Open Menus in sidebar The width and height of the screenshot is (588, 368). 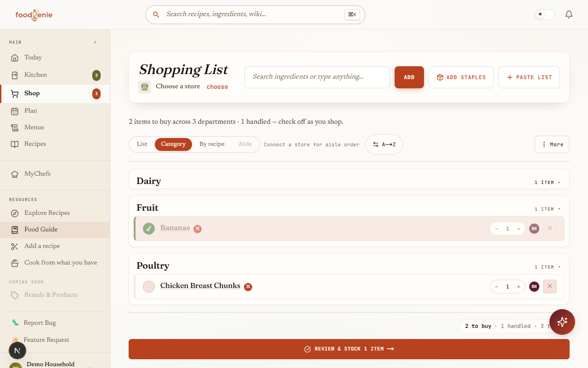point(55,127)
